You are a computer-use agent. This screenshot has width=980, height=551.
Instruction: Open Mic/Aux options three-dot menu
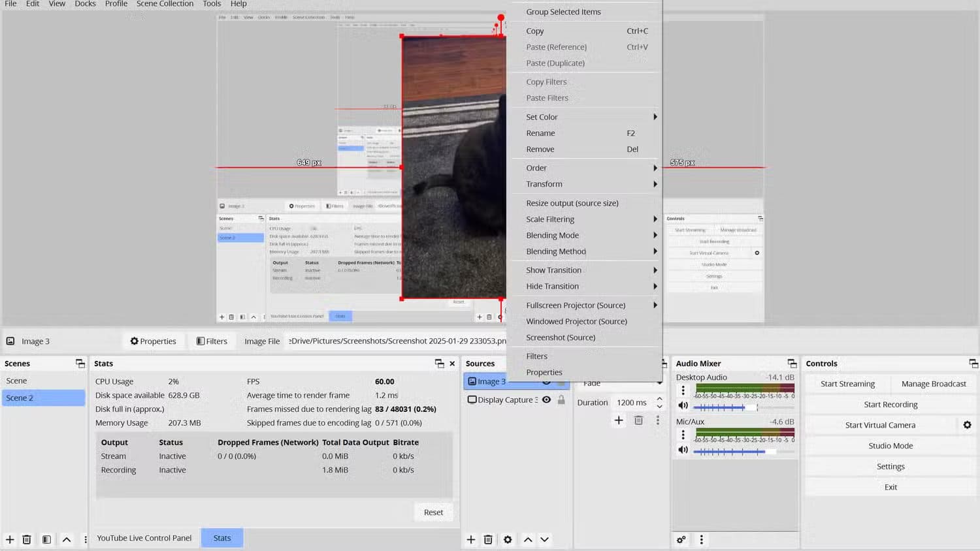point(683,434)
